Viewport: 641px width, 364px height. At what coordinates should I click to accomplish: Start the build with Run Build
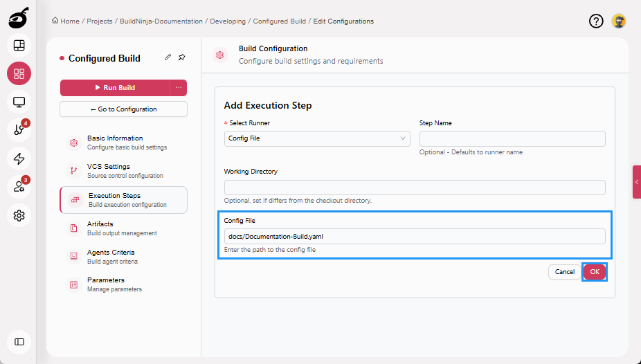[115, 87]
